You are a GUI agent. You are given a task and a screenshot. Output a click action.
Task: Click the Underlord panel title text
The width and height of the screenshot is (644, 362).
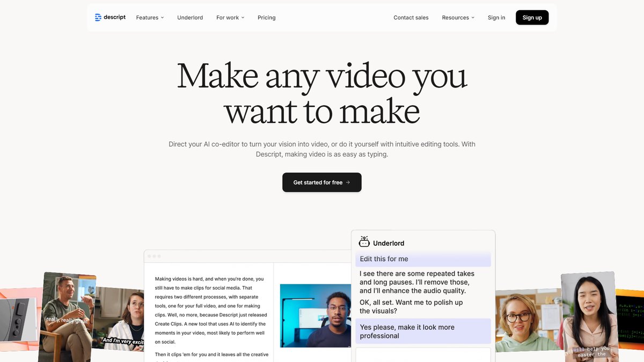pos(389,243)
